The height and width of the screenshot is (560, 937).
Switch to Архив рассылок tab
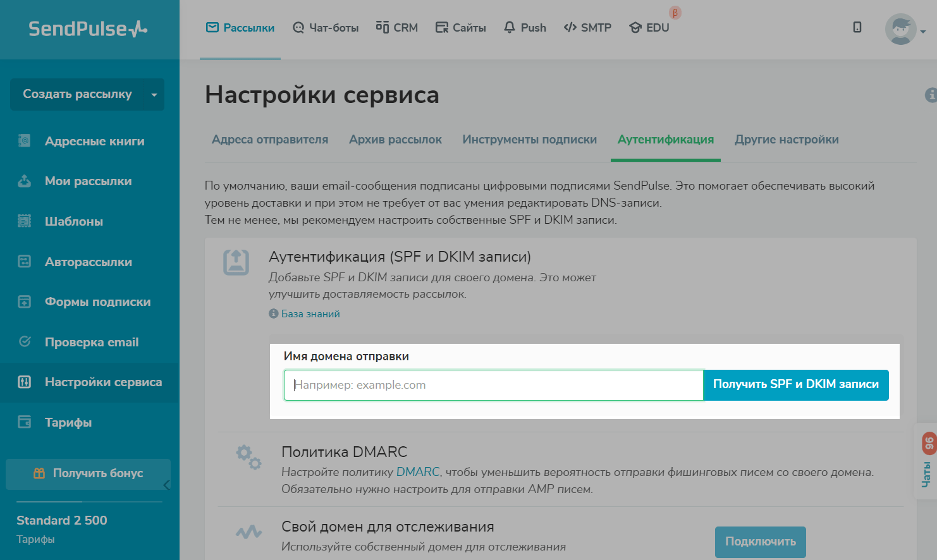pos(395,140)
